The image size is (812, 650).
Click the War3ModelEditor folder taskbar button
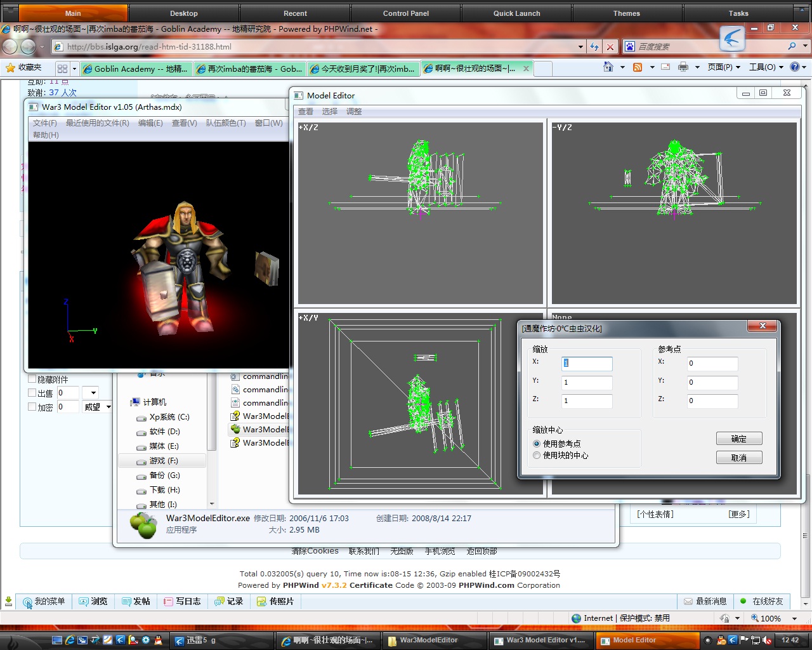pos(435,640)
